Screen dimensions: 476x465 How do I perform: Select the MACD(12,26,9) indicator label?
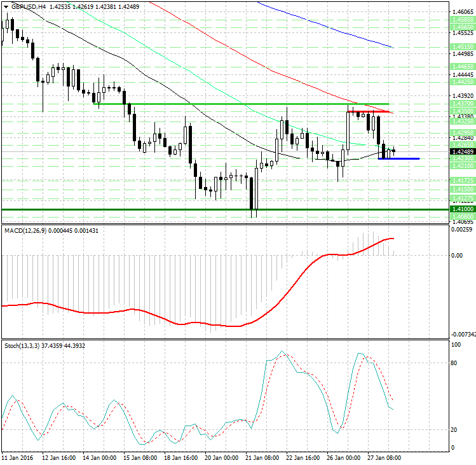[25, 231]
